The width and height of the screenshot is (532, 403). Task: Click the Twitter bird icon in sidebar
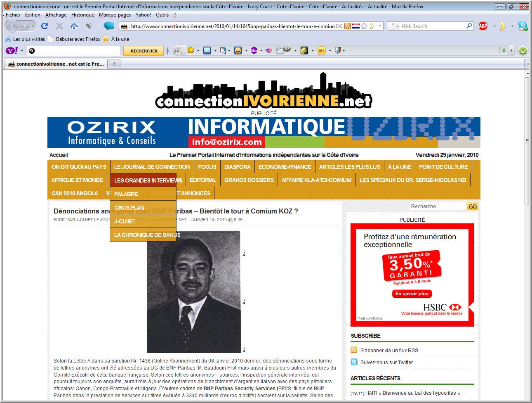354,362
